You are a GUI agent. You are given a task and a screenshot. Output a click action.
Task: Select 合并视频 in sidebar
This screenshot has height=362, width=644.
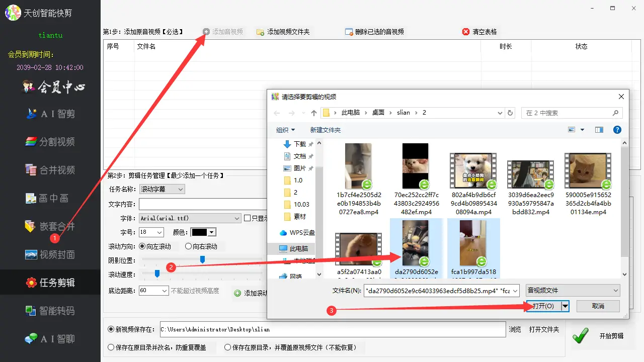(x=50, y=170)
